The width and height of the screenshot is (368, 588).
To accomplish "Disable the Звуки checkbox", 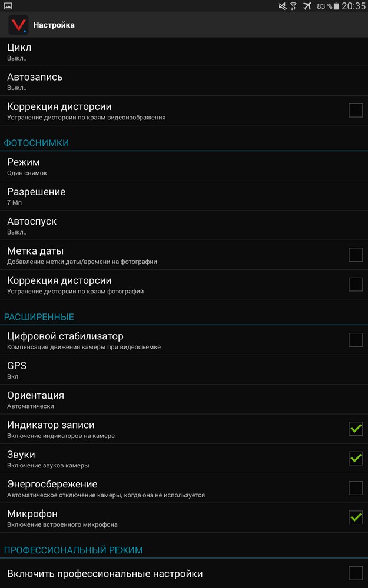I will [x=356, y=458].
